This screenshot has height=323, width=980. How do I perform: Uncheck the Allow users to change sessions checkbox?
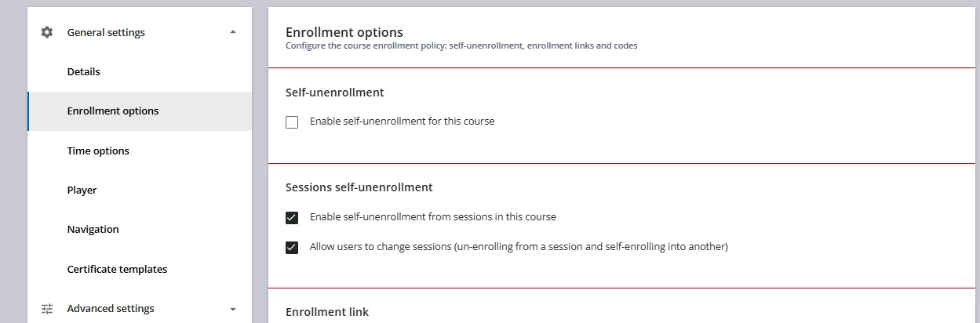[292, 248]
